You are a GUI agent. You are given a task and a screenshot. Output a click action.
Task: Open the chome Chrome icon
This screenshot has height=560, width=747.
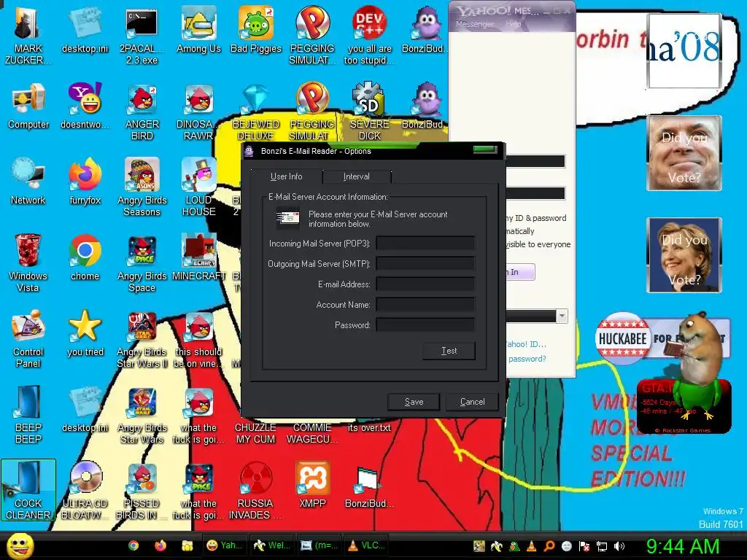pyautogui.click(x=85, y=257)
